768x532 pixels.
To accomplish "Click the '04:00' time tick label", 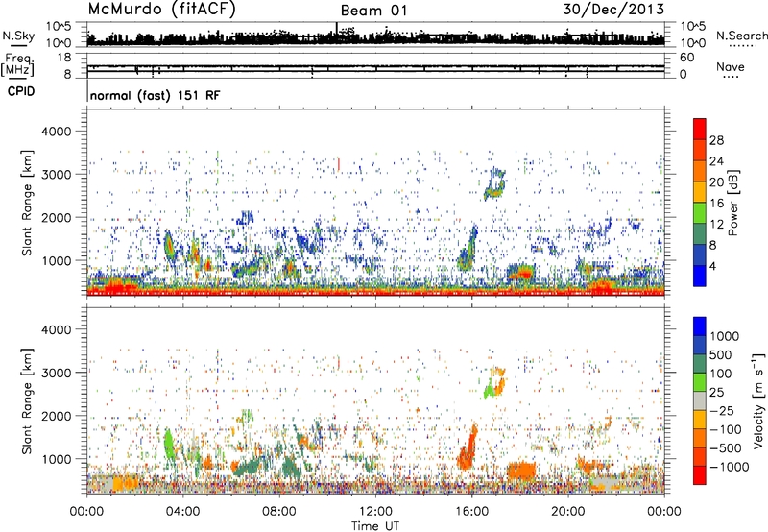I will tap(182, 512).
